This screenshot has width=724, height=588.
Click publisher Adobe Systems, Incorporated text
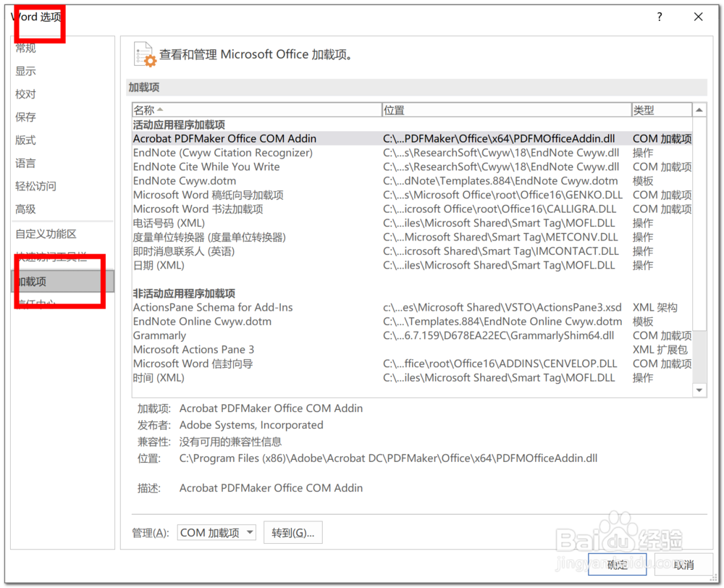251,425
